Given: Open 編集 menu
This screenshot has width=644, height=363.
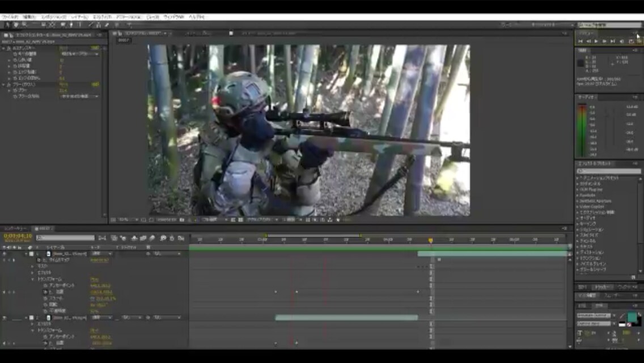Looking at the screenshot, I should (x=29, y=17).
